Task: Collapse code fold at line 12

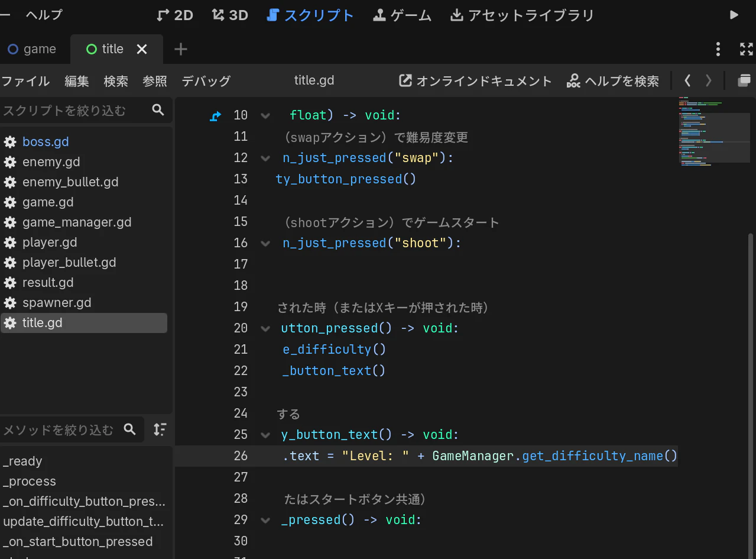Action: 265,159
